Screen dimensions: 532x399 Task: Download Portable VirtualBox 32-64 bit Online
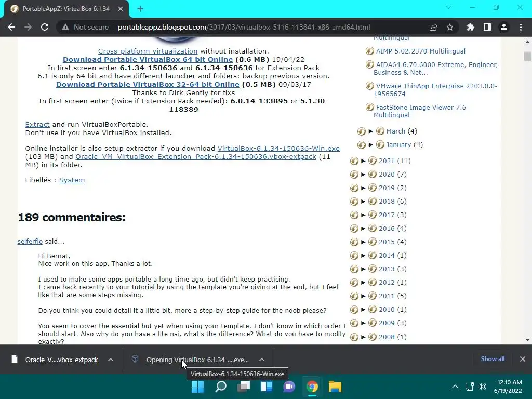[x=148, y=85]
